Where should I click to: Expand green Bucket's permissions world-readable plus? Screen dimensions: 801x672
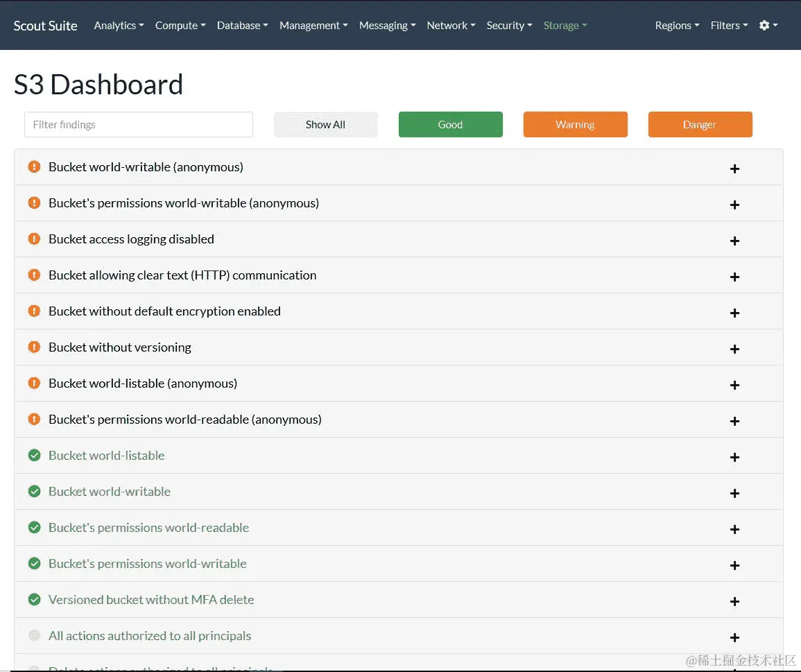pyautogui.click(x=734, y=529)
